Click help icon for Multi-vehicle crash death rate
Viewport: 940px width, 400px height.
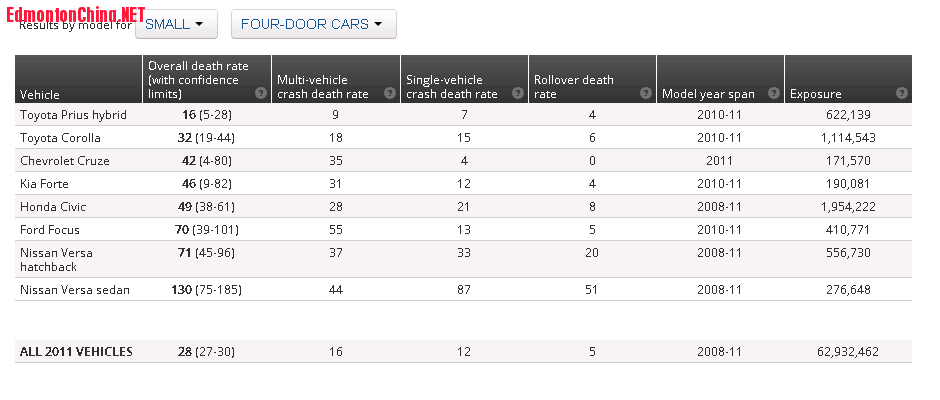point(390,94)
